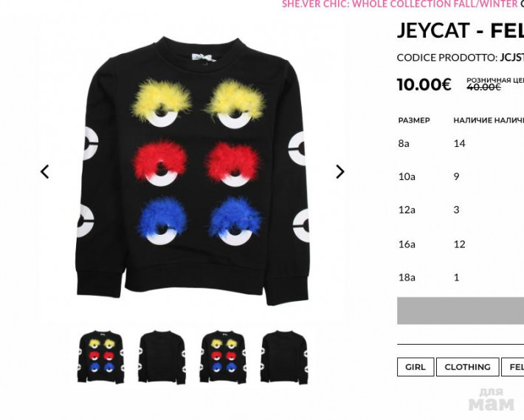
Task: Click the 10.00€ sale price
Action: 424,84
